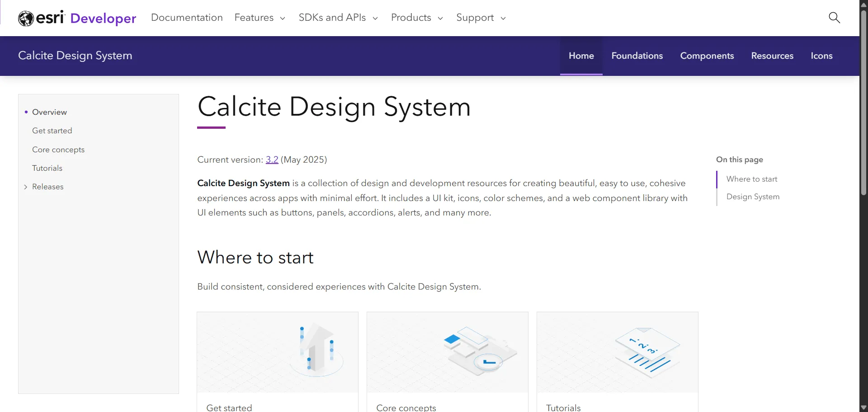Jump to Design System in On this page
Viewport: 868px width, 412px height.
[x=753, y=197]
